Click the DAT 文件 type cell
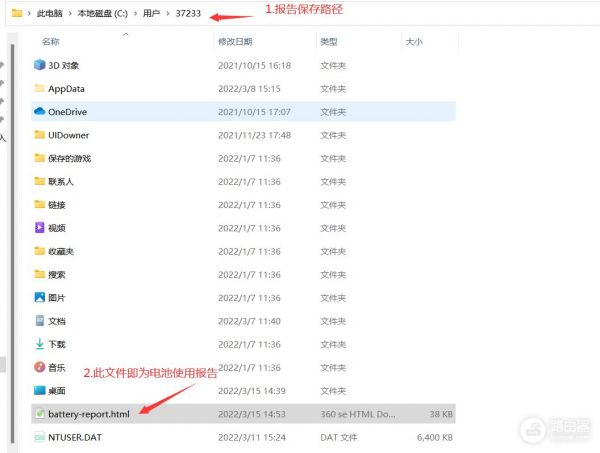600x453 pixels. click(x=339, y=437)
